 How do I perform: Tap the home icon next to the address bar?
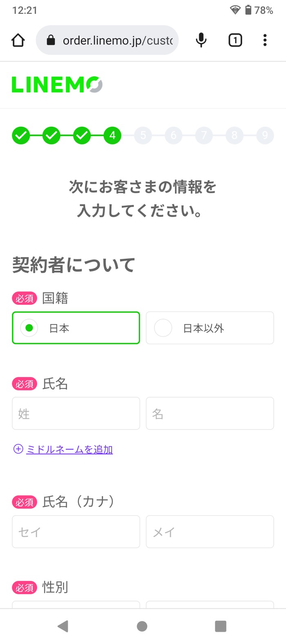(18, 40)
